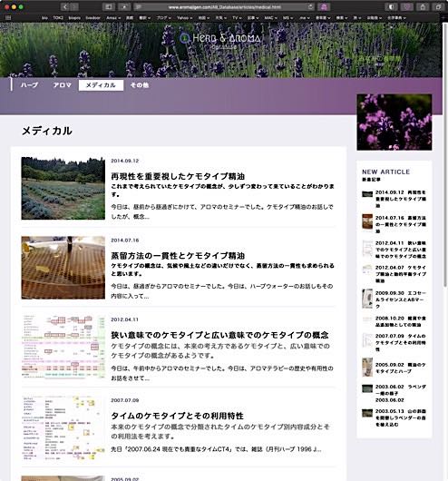Open sidebar entry dated 2003.05.13

[x=394, y=417]
